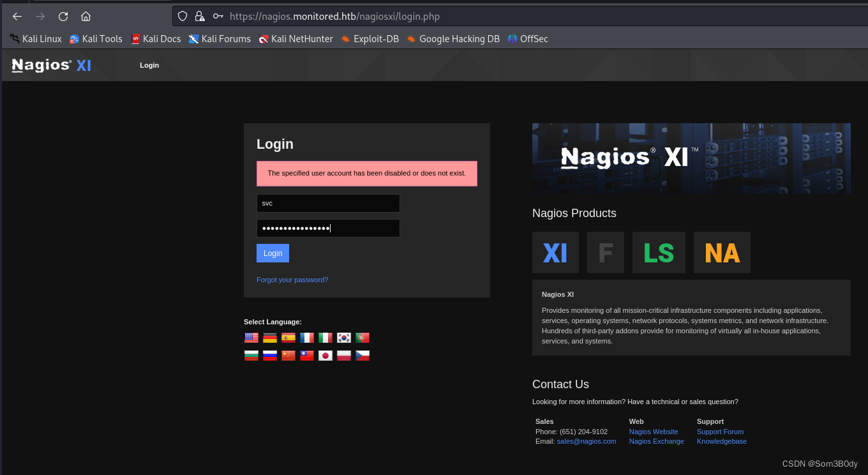868x475 pixels.
Task: Select Russian via the Russia flag
Action: (x=270, y=356)
